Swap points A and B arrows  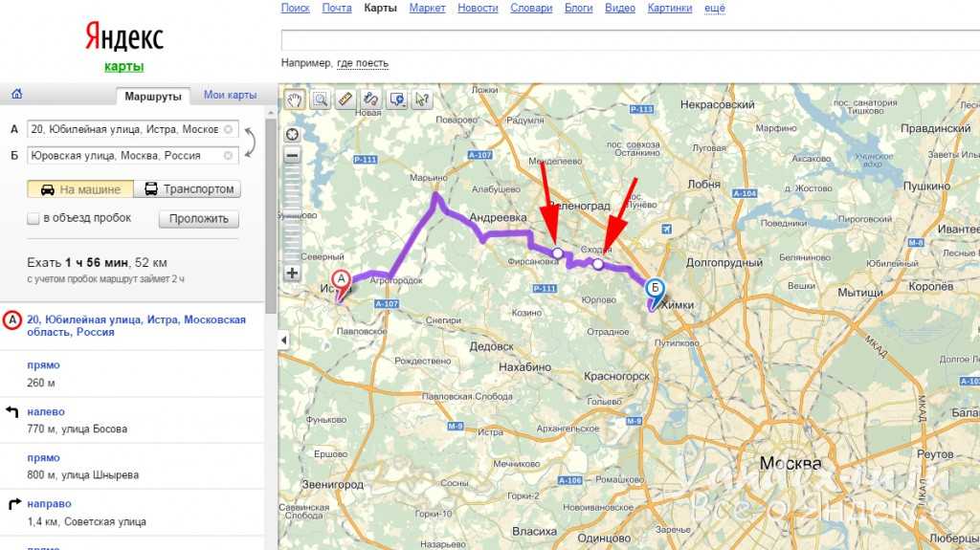pyautogui.click(x=251, y=142)
